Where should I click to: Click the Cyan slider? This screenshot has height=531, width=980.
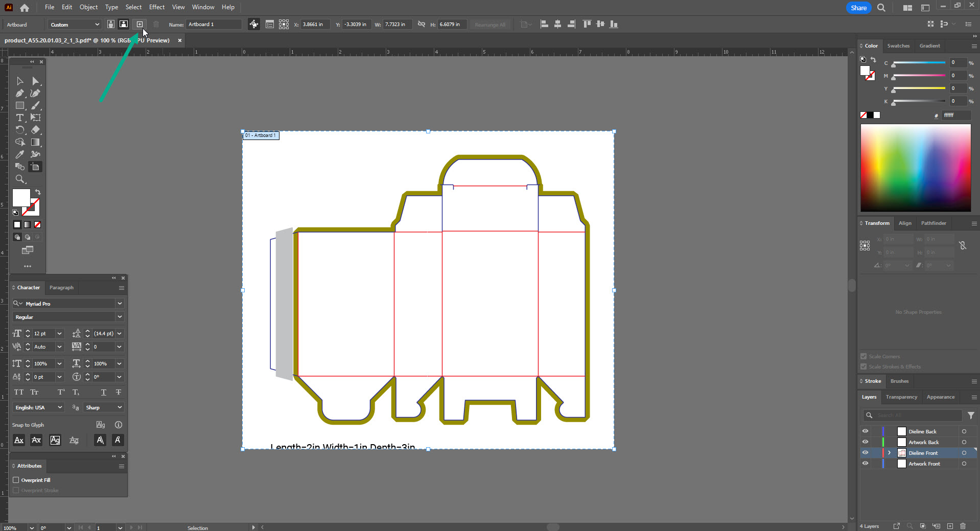919,63
